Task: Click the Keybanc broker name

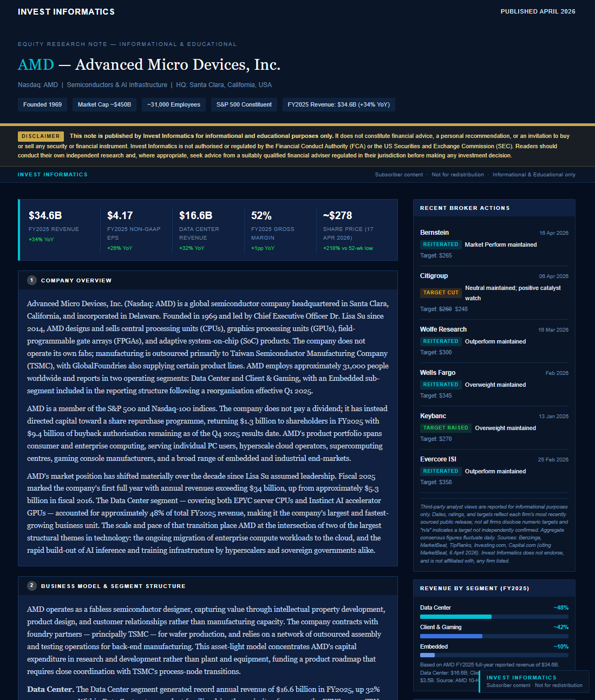Action: [x=433, y=416]
